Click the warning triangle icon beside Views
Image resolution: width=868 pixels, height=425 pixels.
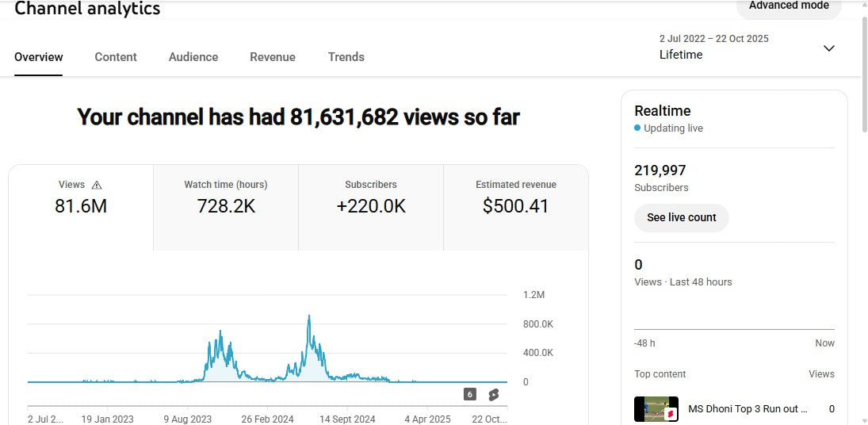(97, 185)
